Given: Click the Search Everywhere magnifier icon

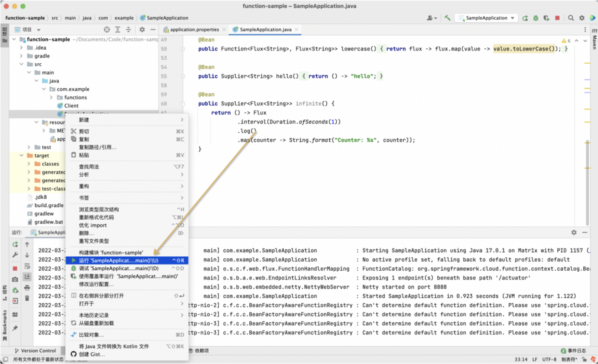Looking at the screenshot, I should coord(571,18).
